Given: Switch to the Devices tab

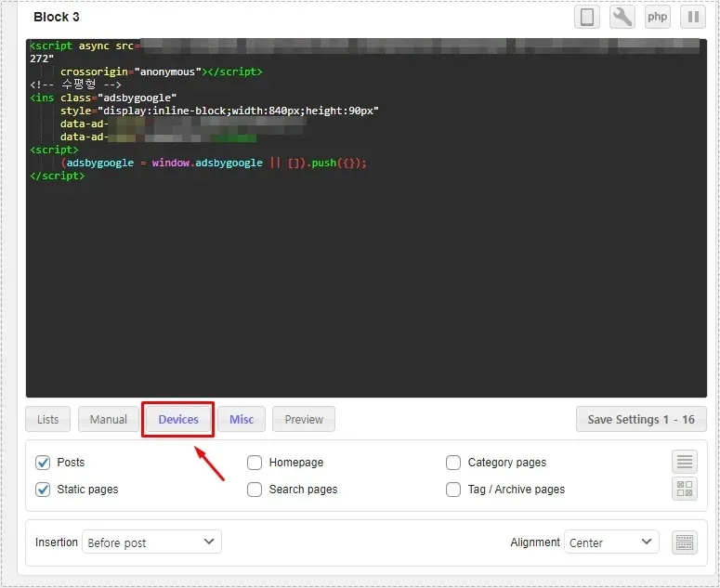Looking at the screenshot, I should click(x=178, y=419).
